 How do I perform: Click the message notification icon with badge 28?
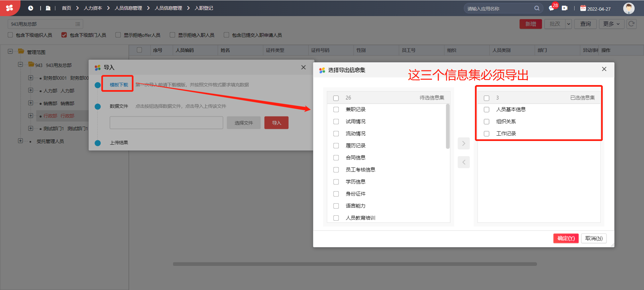(552, 8)
